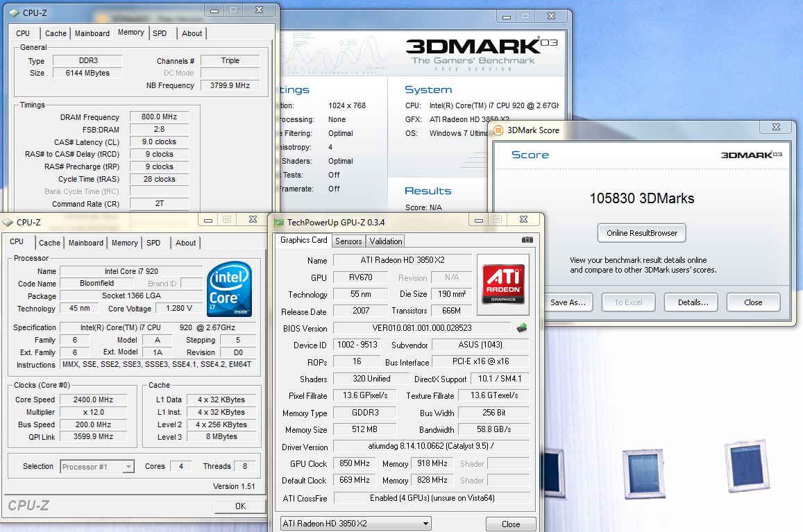Click the Close button in 3DMark Score dialog
The width and height of the screenshot is (803, 532).
point(753,302)
